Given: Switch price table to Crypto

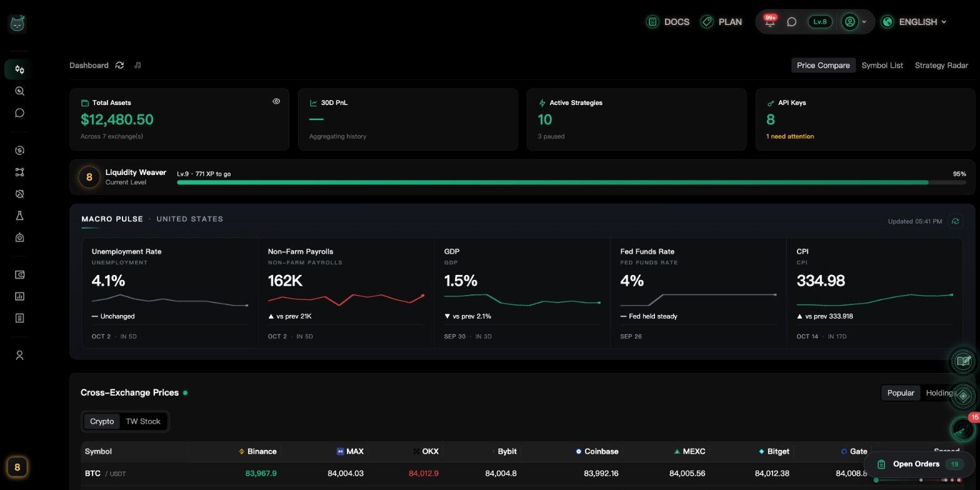Looking at the screenshot, I should tap(102, 421).
